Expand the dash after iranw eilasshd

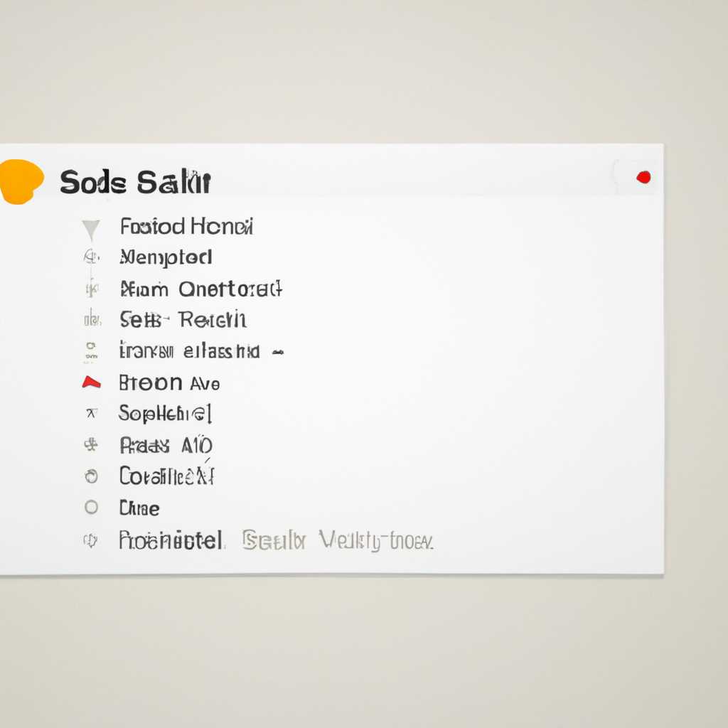[x=278, y=353]
